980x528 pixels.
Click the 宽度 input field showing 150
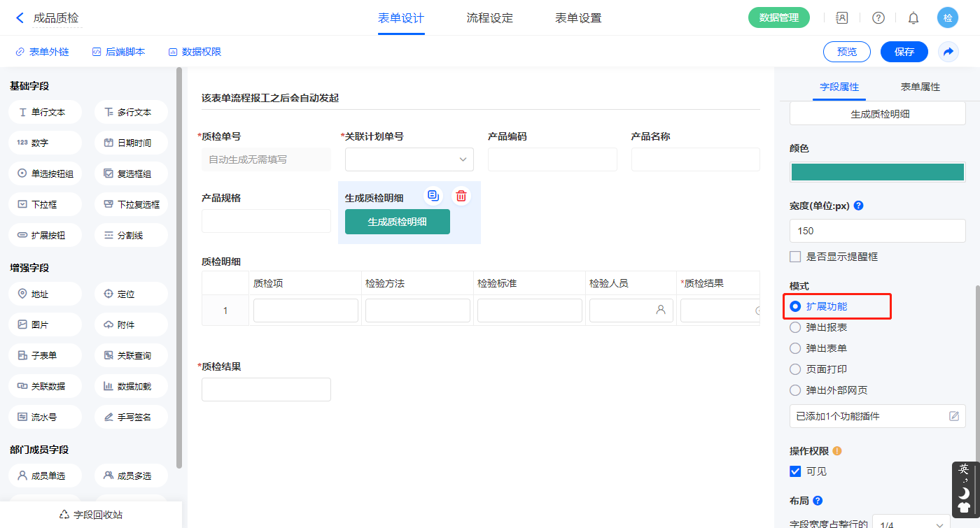[x=877, y=231]
